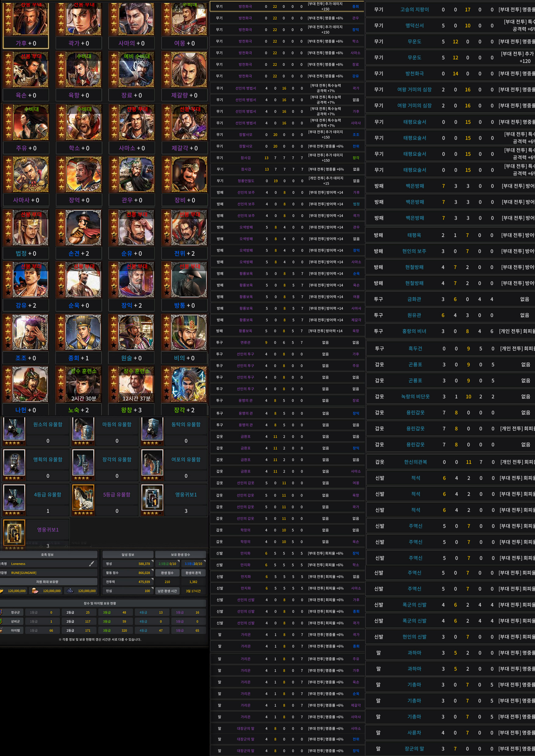Click the 종회 +1 name label
The image size is (535, 756).
click(79, 358)
